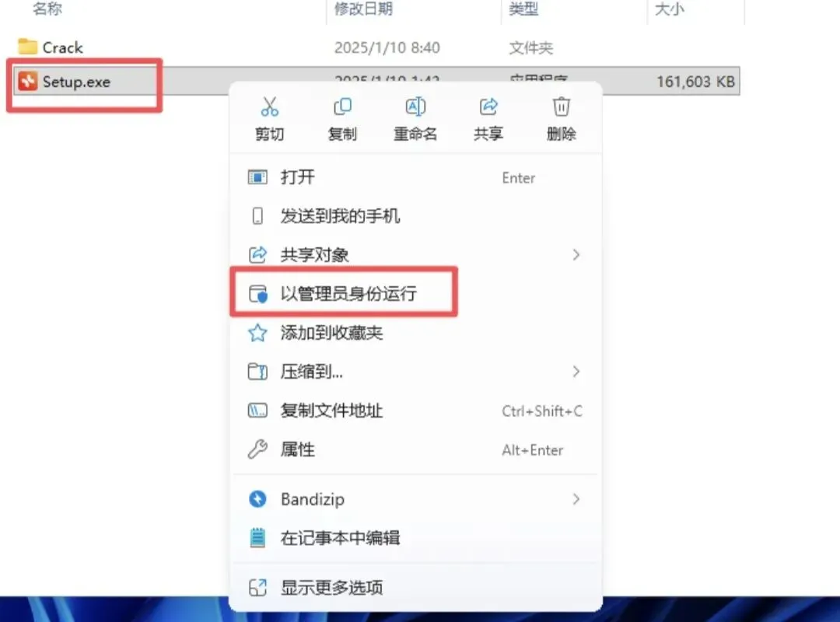Screen dimensions: 840x622
Task: Click the Bandizip blue icon
Action: pos(257,499)
